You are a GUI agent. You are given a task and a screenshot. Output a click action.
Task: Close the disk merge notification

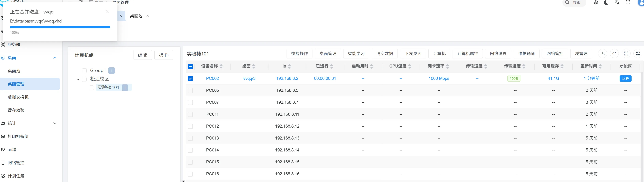[107, 11]
